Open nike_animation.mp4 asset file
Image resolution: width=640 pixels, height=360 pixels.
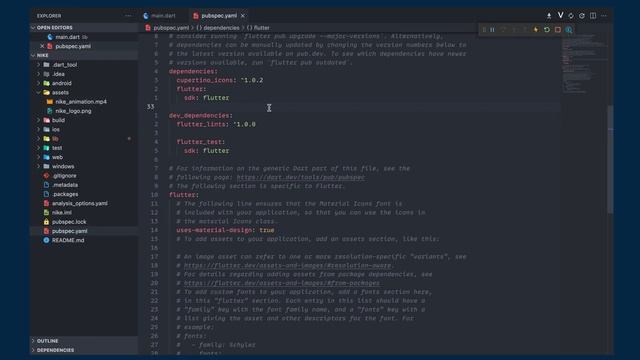[81, 102]
